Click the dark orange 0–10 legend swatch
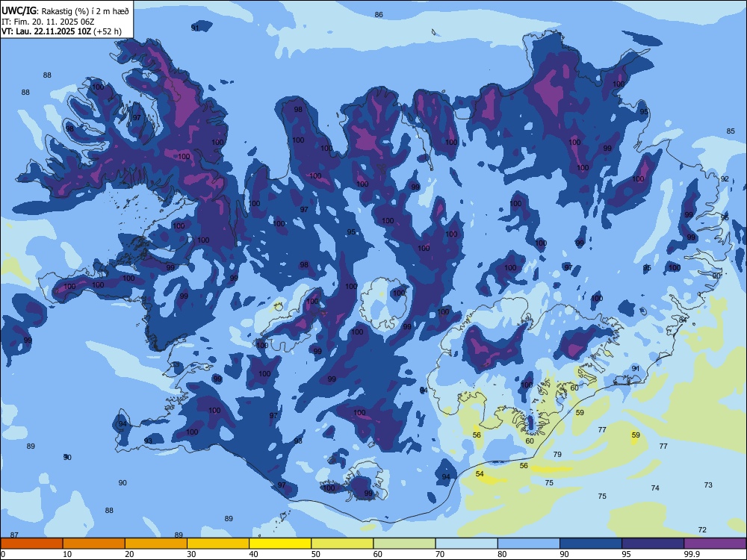Image resolution: width=747 pixels, height=560 pixels. 31,544
